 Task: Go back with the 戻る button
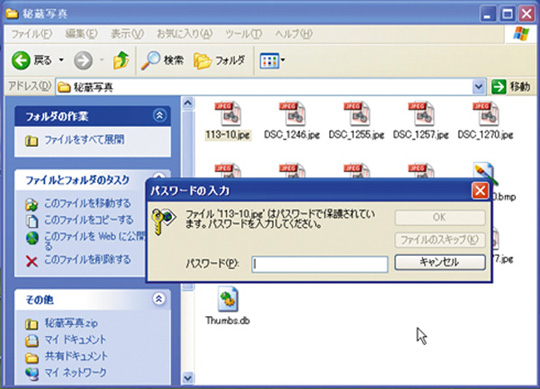pos(32,61)
